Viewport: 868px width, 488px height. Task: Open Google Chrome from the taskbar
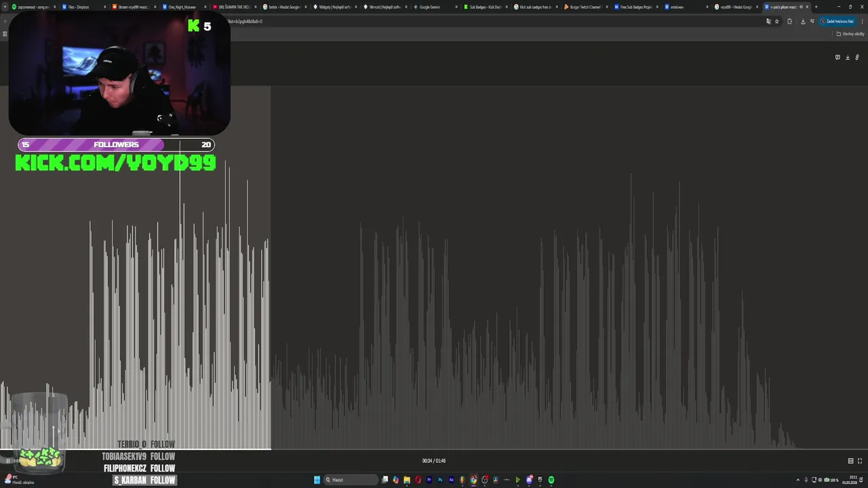473,480
